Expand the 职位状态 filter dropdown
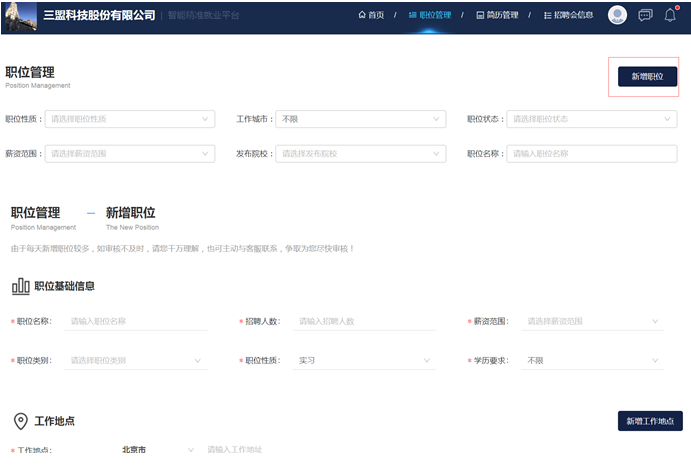691x468 pixels. [591, 119]
